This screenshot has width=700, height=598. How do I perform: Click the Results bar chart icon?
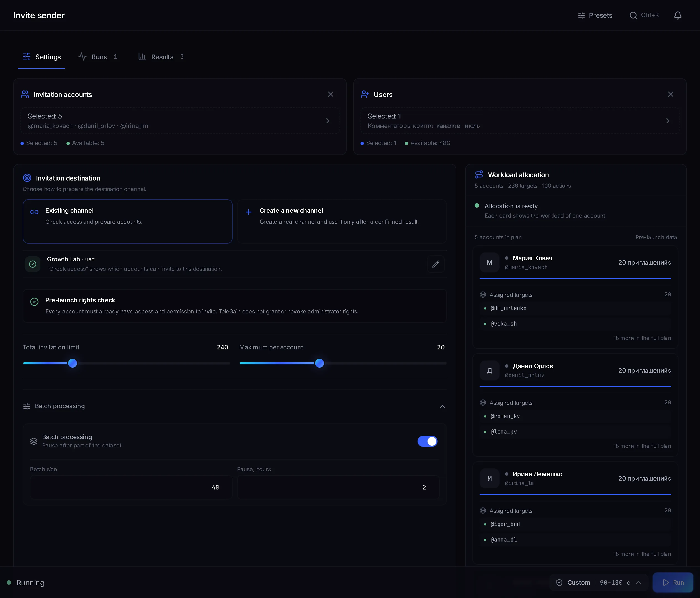[142, 57]
